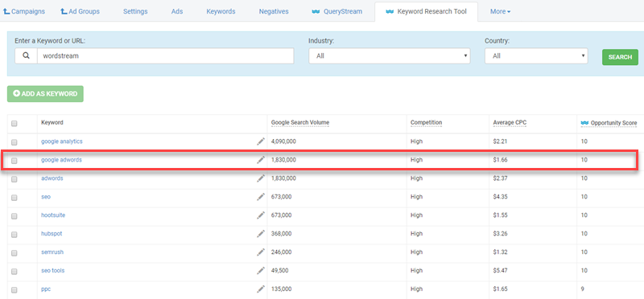The width and height of the screenshot is (644, 299).
Task: Select the adwords row checkbox
Action: click(x=14, y=179)
